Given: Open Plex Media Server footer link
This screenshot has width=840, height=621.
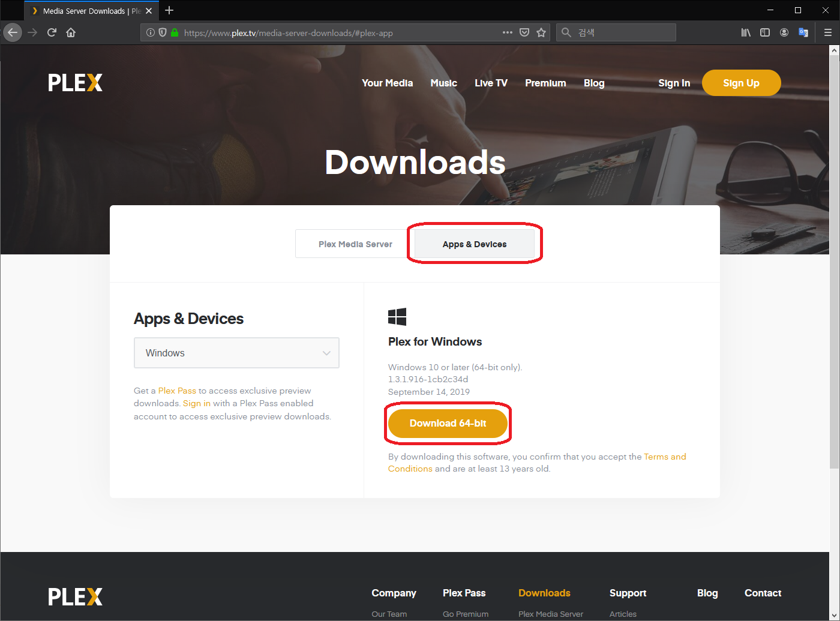Looking at the screenshot, I should (551, 614).
